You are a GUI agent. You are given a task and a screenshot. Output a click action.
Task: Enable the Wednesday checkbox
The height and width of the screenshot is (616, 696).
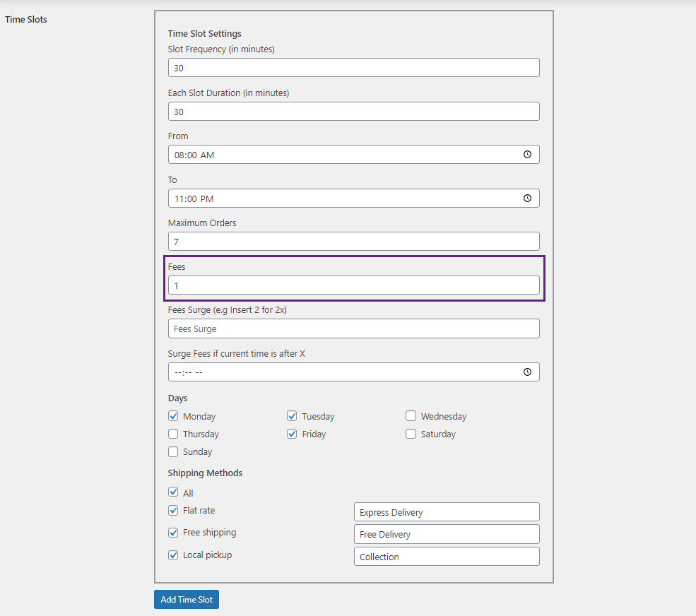411,416
